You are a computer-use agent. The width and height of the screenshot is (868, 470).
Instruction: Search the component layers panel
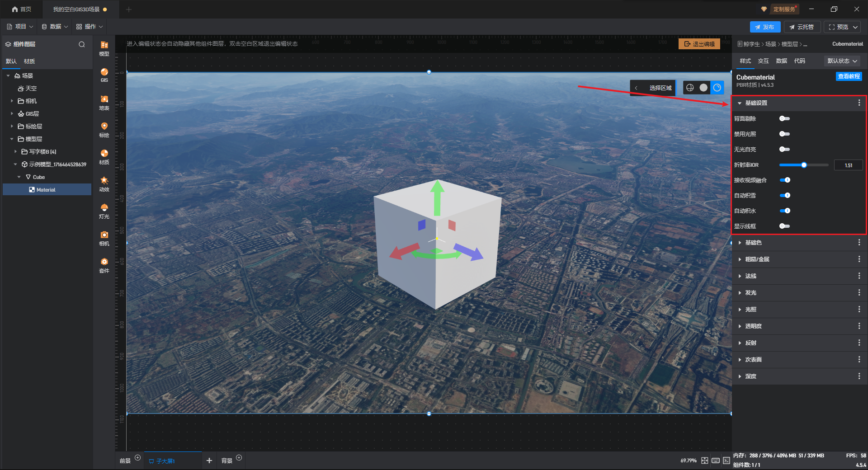(x=82, y=44)
